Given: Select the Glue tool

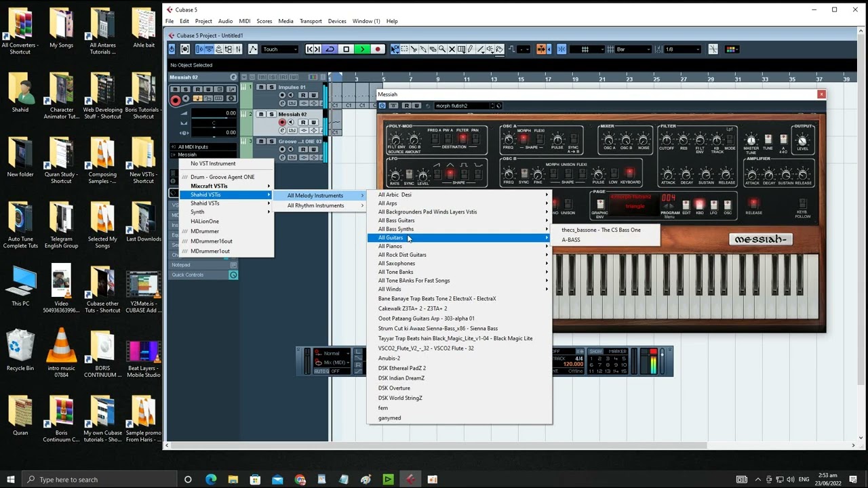Looking at the screenshot, I should tap(423, 49).
